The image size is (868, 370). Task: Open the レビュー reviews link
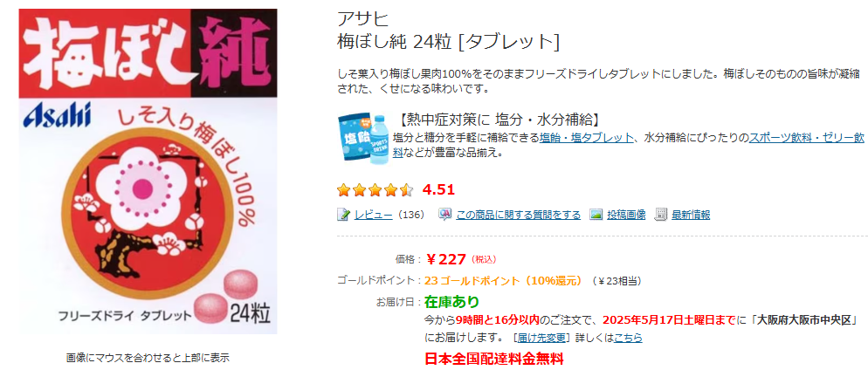[x=374, y=216]
